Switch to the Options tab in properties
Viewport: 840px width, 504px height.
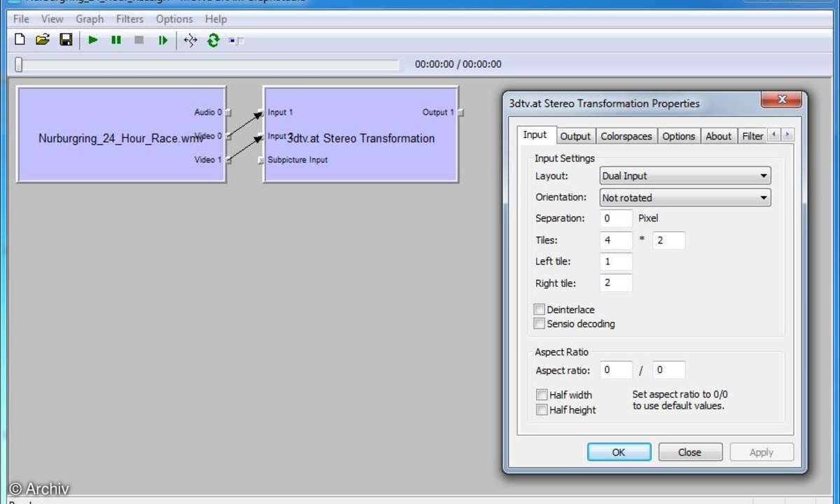pyautogui.click(x=679, y=136)
